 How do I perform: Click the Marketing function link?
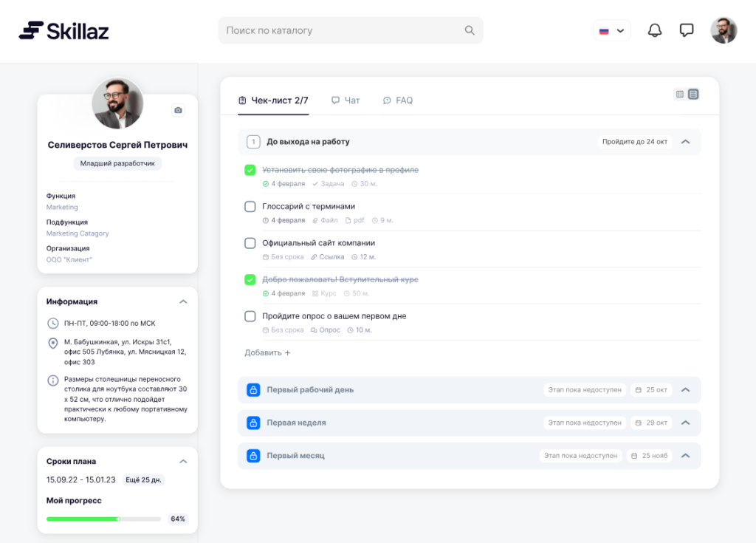pyautogui.click(x=62, y=207)
